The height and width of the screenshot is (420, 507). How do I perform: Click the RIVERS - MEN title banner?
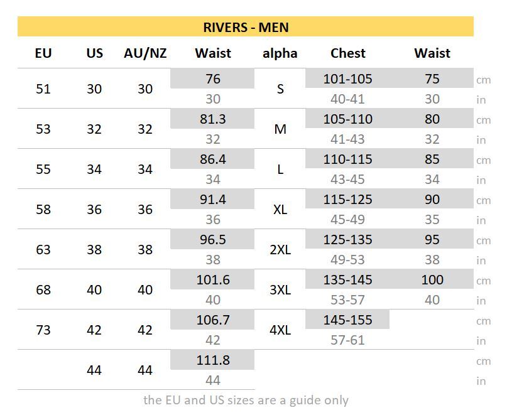click(246, 27)
